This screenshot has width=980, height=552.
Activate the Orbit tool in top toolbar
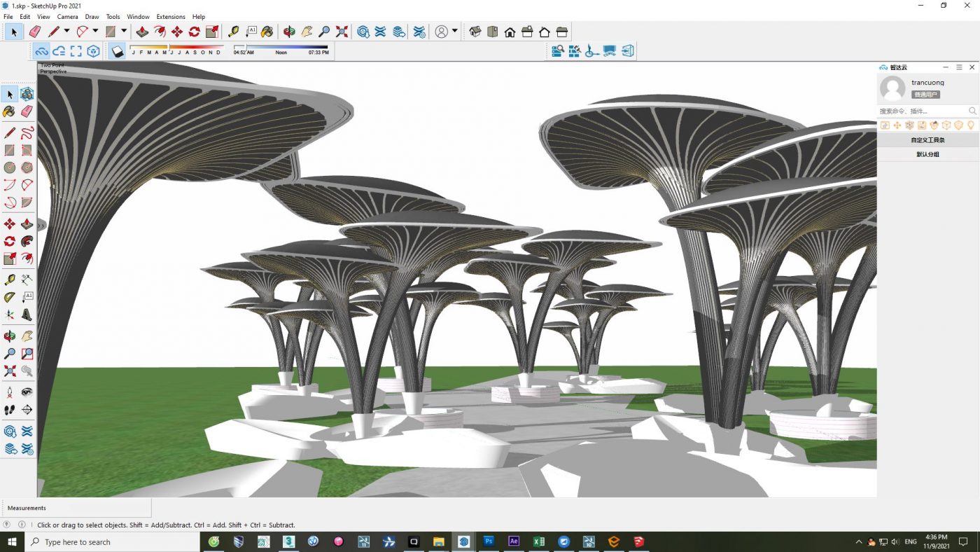pyautogui.click(x=289, y=32)
